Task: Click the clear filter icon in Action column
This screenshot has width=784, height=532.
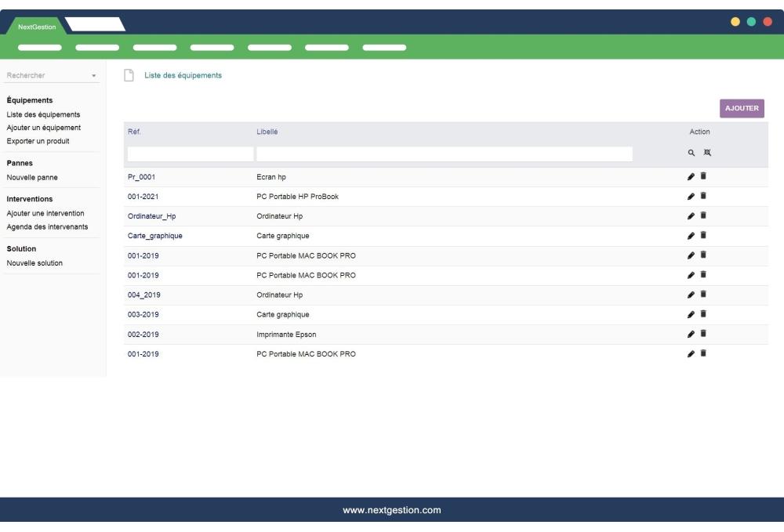Action: [707, 154]
